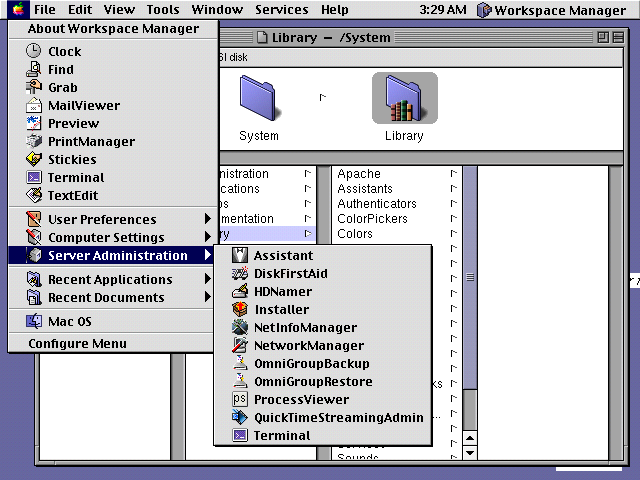This screenshot has width=640, height=480.
Task: Select Recent Documents menu entry
Action: click(x=111, y=297)
